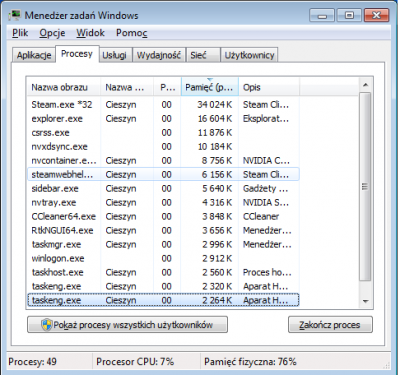This screenshot has width=400, height=375.
Task: Switch to the Aplikacje tab
Action: pyautogui.click(x=34, y=55)
